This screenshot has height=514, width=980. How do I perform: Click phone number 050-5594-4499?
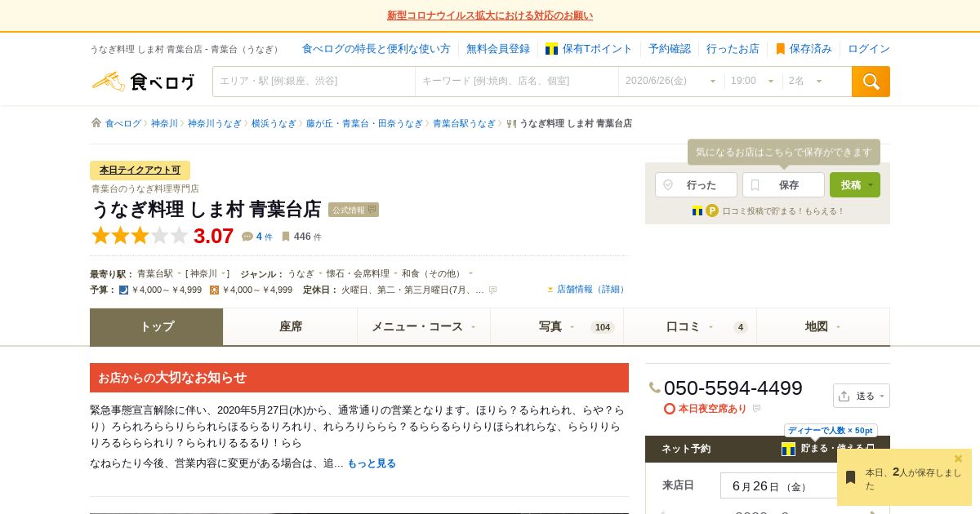coord(733,388)
